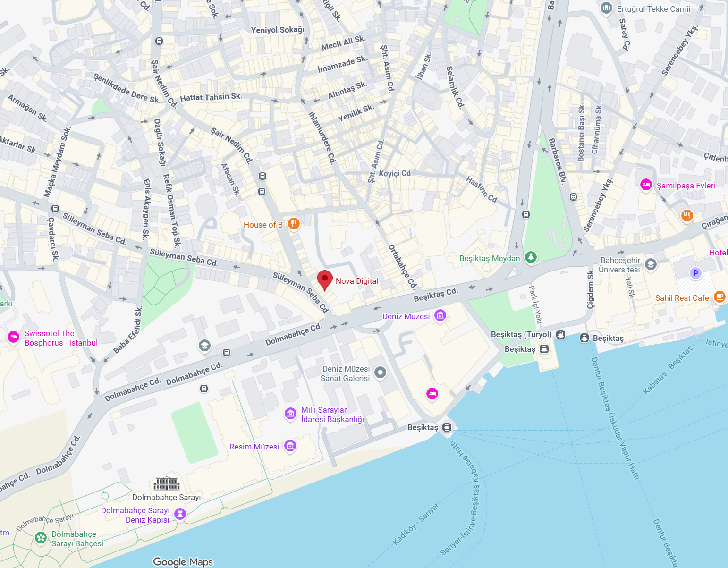728x568 pixels.
Task: Click the Beşiktaş (Turyol) ferry station icon
Action: 560,335
